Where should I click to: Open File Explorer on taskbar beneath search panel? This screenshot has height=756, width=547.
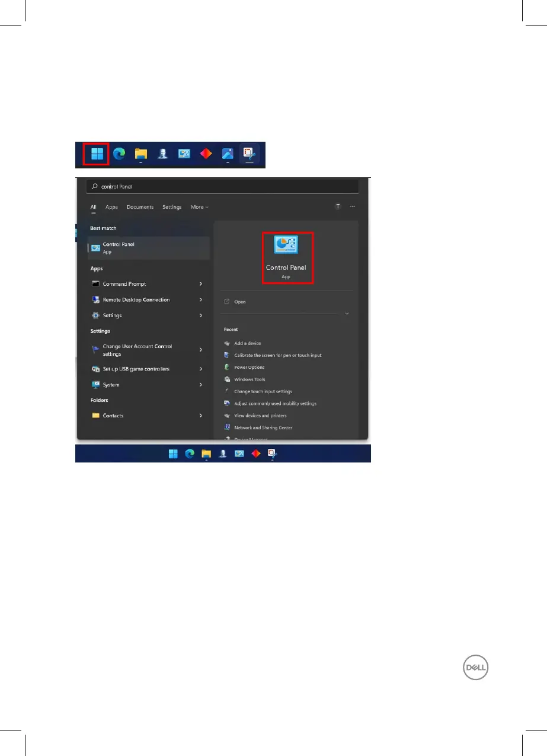(206, 454)
